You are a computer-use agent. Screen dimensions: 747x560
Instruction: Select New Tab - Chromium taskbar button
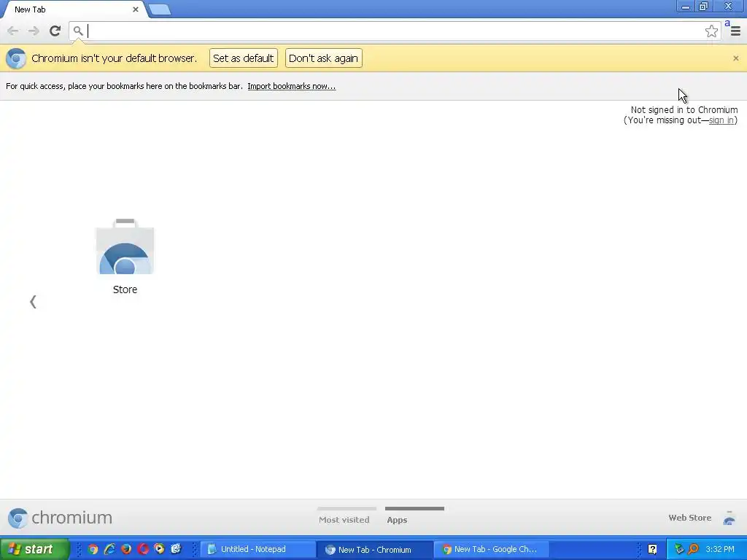[x=374, y=549]
